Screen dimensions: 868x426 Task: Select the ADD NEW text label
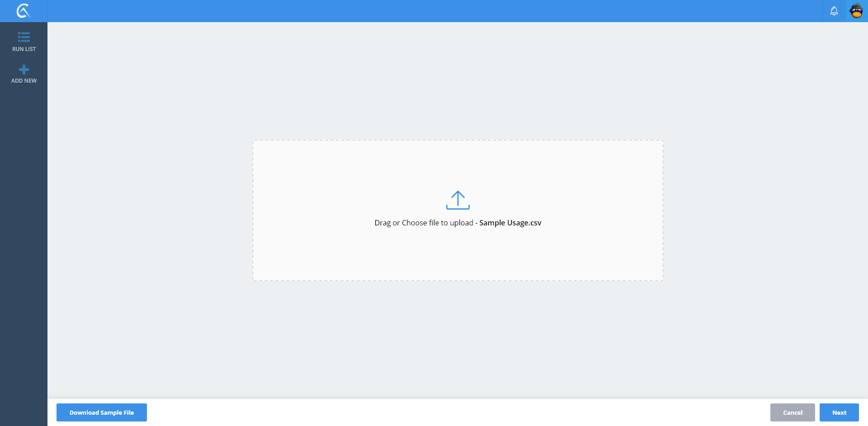click(x=24, y=81)
